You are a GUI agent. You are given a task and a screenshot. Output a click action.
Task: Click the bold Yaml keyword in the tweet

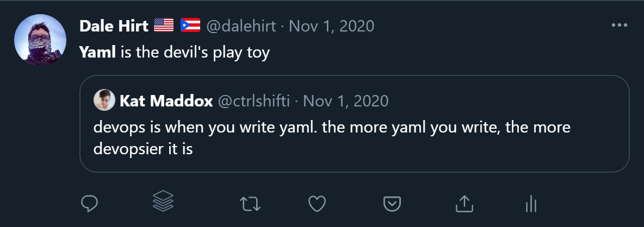click(97, 53)
